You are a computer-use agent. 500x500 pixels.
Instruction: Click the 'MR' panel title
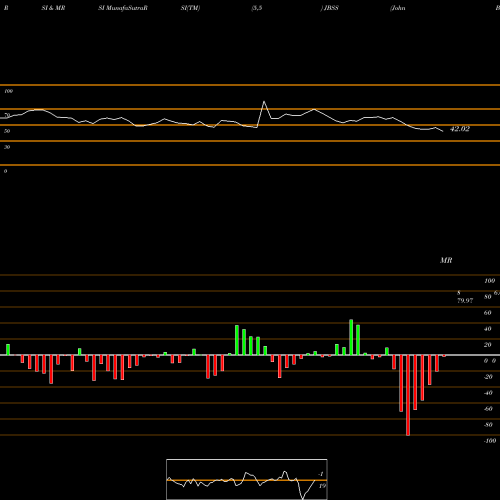(x=446, y=260)
